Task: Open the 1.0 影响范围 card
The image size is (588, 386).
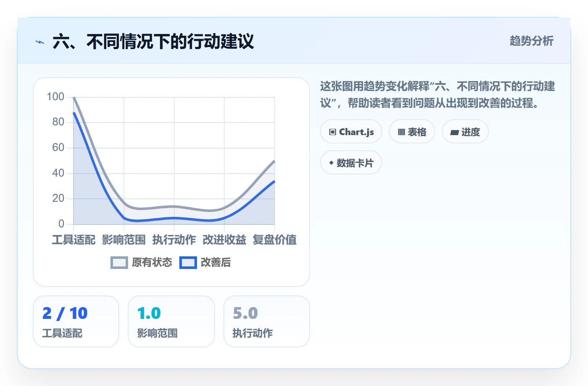Action: tap(171, 321)
